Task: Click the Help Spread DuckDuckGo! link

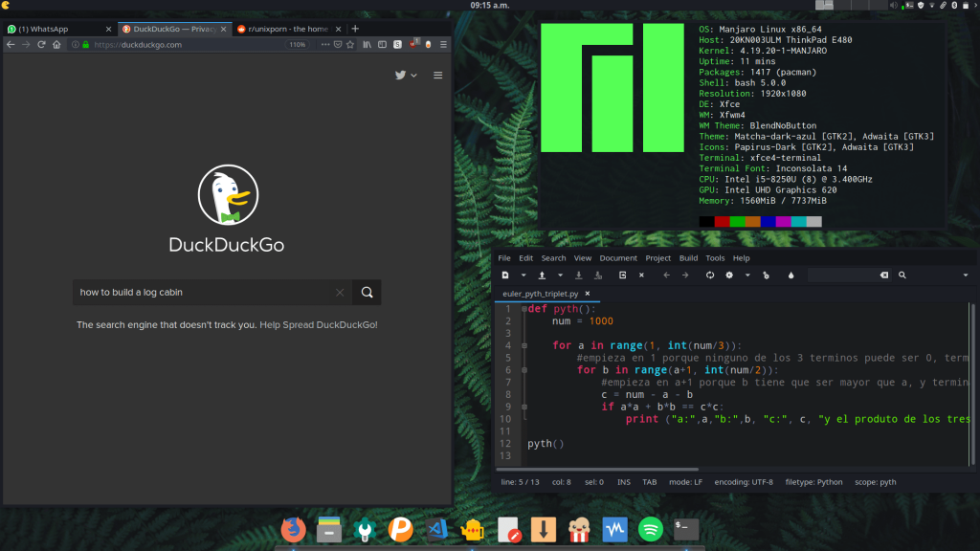Action: coord(319,325)
